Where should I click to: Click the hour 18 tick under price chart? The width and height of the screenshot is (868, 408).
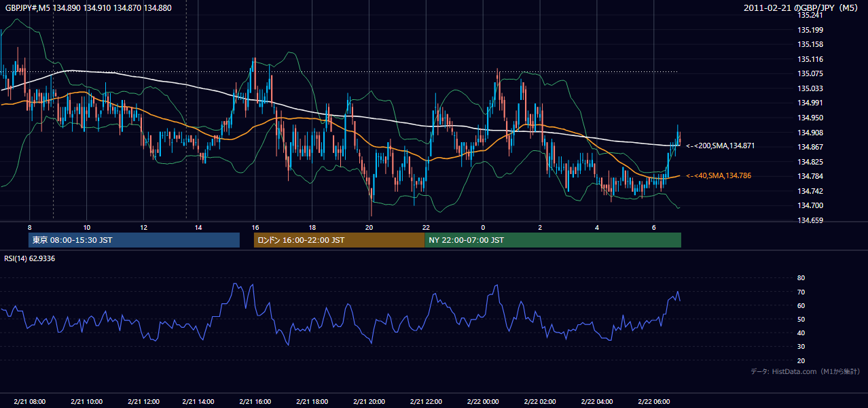[x=312, y=227]
